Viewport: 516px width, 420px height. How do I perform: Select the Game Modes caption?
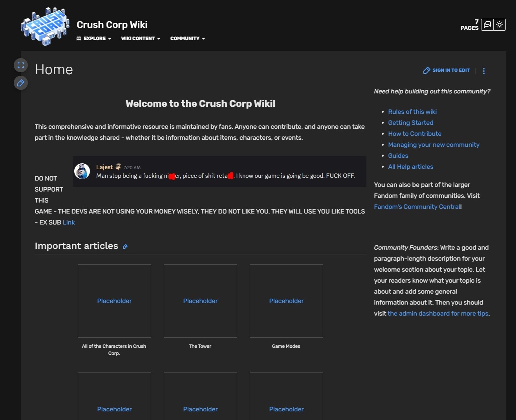pos(286,346)
